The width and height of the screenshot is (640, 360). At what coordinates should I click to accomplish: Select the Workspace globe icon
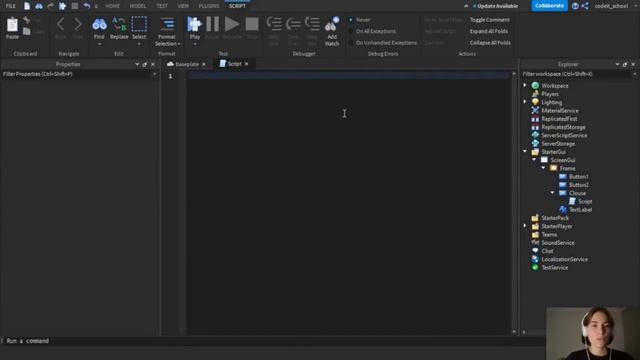(535, 86)
